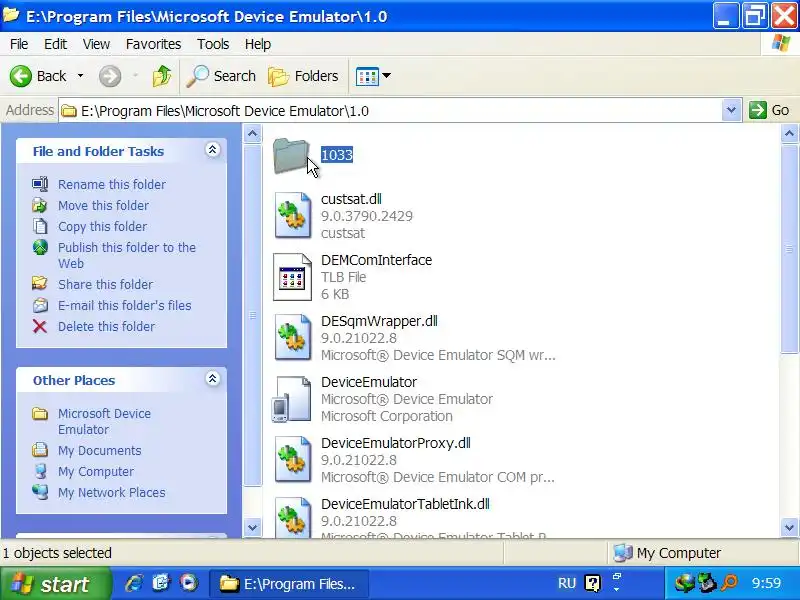This screenshot has height=600, width=800.
Task: Select the 1033 folder icon
Action: [291, 156]
